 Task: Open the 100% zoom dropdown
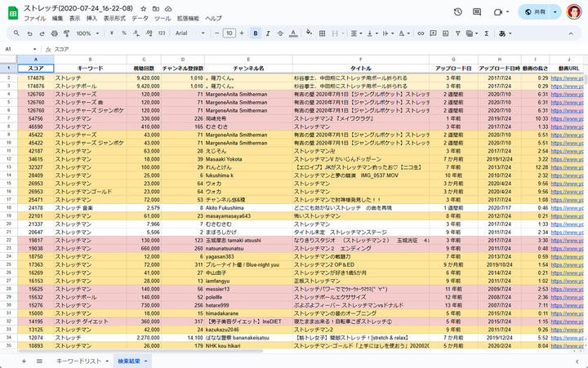click(x=87, y=33)
